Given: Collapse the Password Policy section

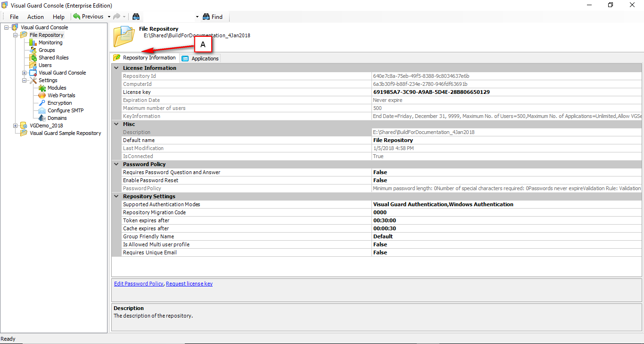Looking at the screenshot, I should [x=116, y=164].
